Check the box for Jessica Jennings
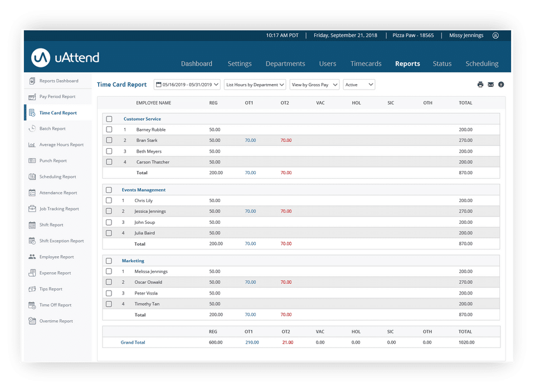Image resolution: width=535 pixels, height=392 pixels. tap(109, 211)
